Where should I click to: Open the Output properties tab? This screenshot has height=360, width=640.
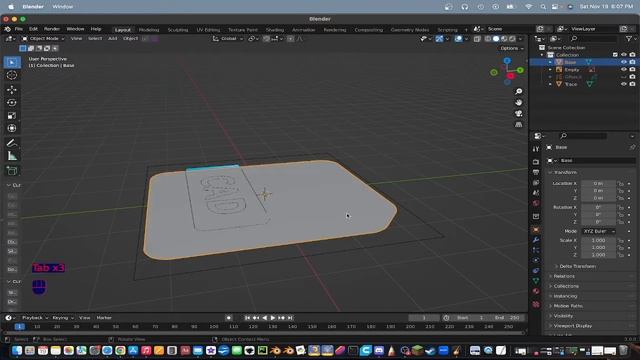(x=536, y=172)
